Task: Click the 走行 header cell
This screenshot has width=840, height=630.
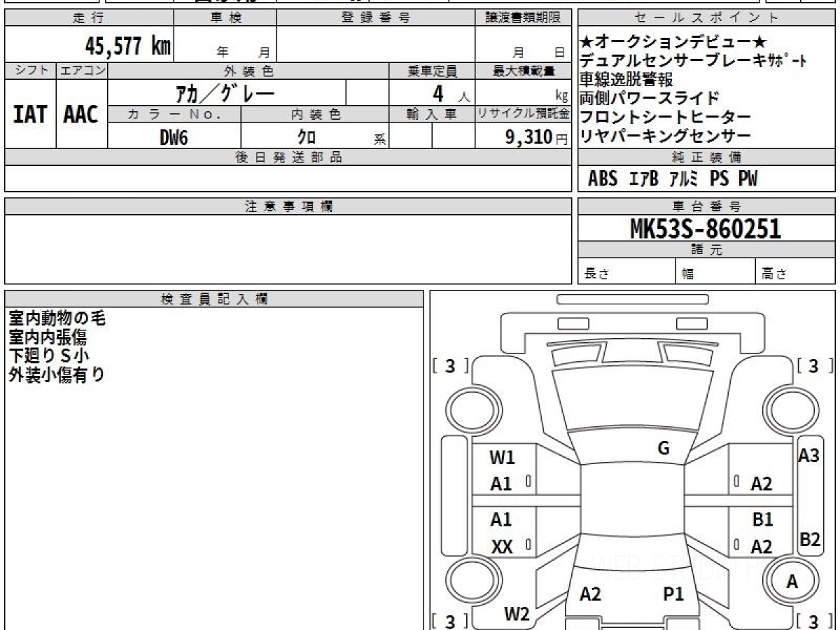Action: [88, 18]
